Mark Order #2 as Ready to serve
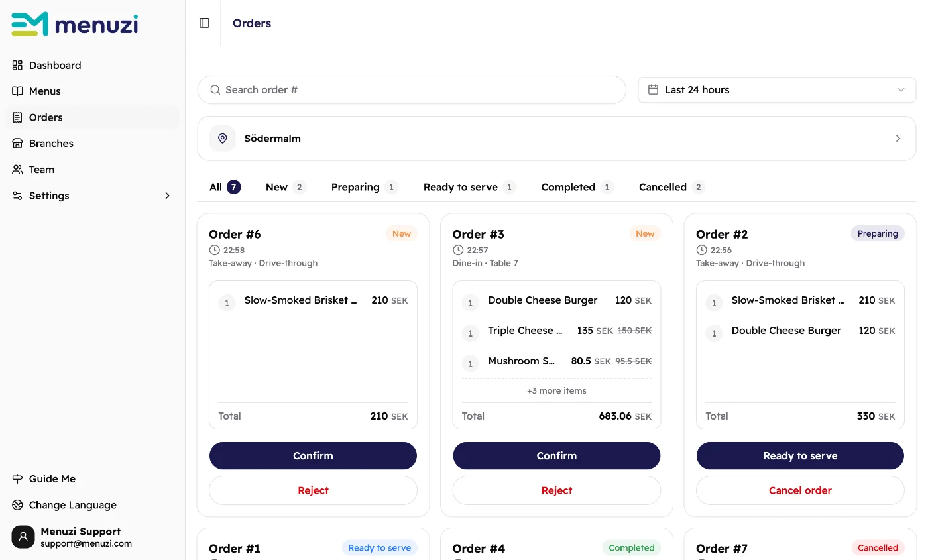 tap(800, 456)
